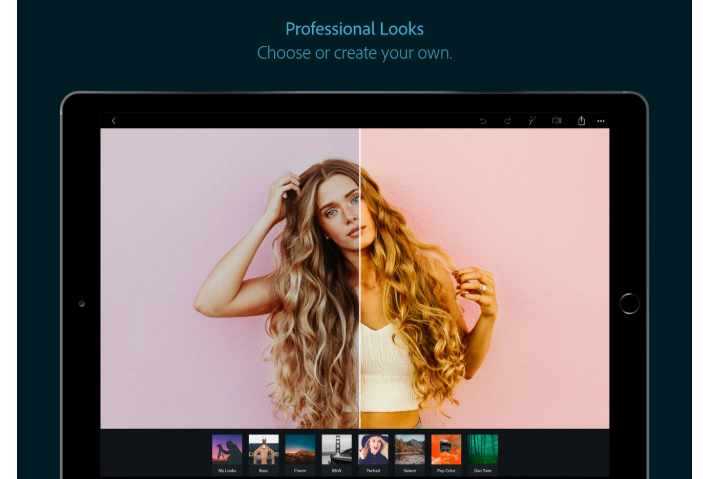Click the undo icon

point(483,121)
